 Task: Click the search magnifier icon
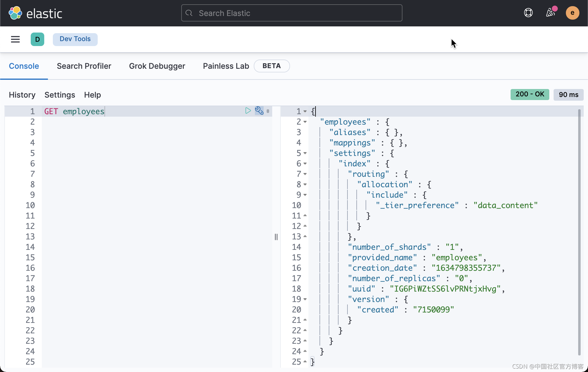tap(189, 13)
